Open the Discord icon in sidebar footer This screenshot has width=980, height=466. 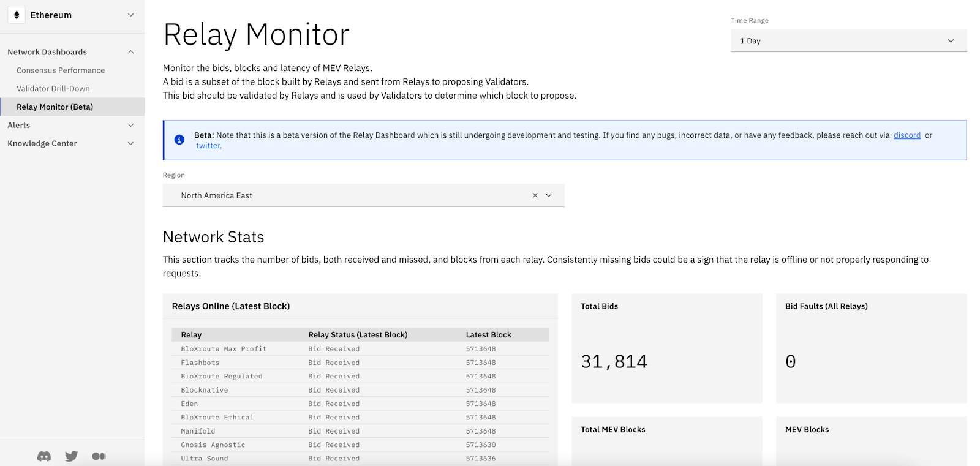[44, 456]
